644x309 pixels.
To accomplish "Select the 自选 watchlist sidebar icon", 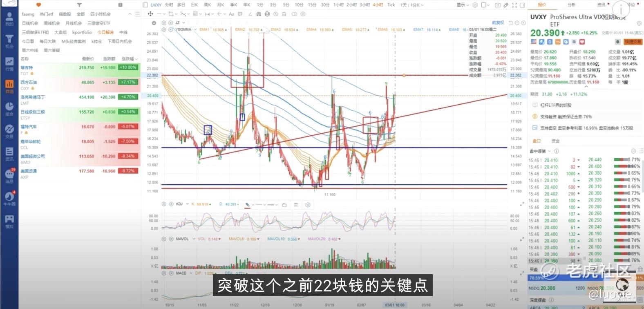I will pyautogui.click(x=9, y=86).
